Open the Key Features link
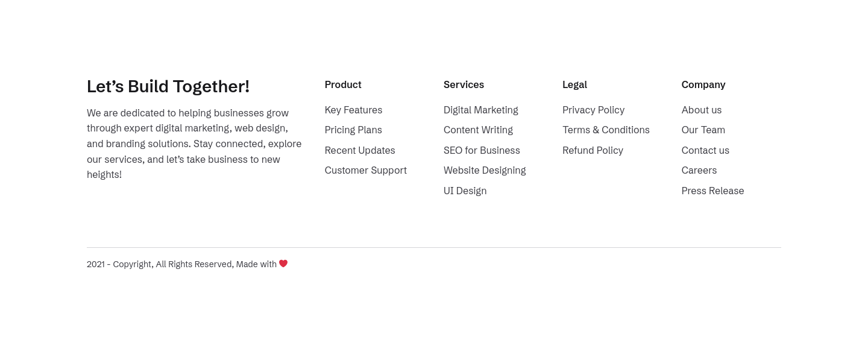 [x=353, y=110]
